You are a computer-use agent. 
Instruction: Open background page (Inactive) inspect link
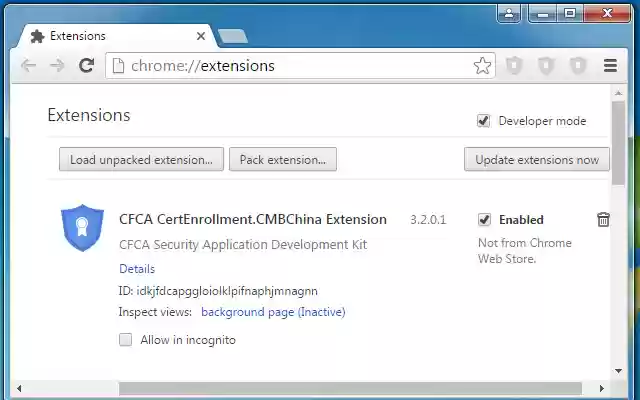click(x=273, y=312)
